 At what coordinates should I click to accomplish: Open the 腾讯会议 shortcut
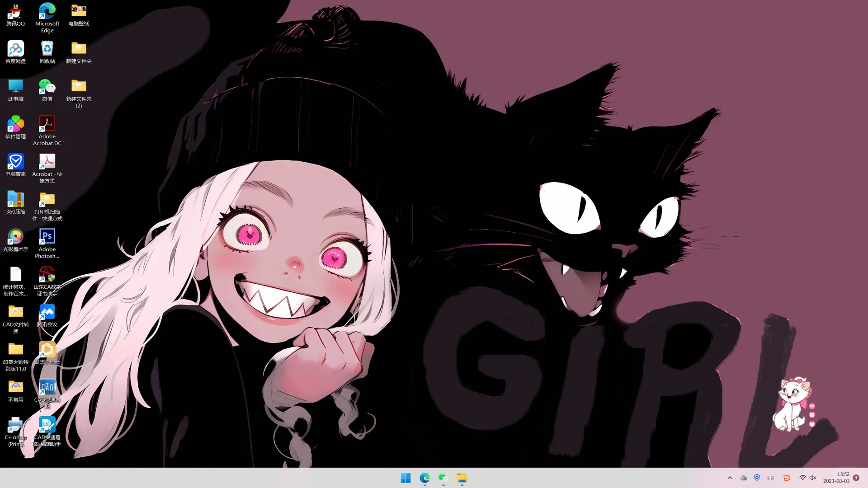point(47,315)
